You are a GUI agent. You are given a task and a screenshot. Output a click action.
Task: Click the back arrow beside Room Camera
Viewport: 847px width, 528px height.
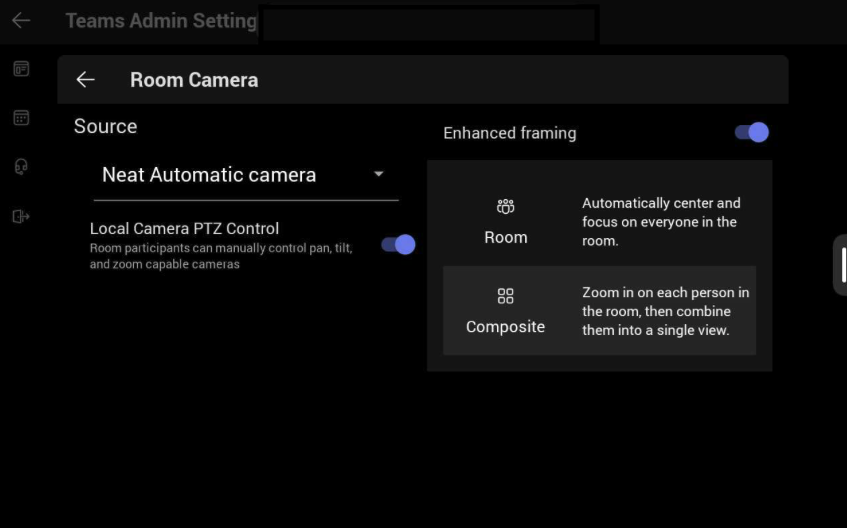tap(86, 80)
